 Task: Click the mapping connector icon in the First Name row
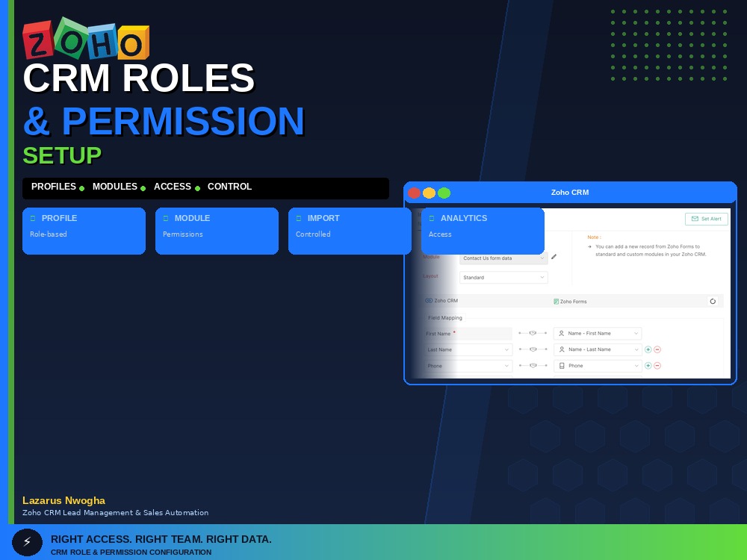click(x=533, y=333)
